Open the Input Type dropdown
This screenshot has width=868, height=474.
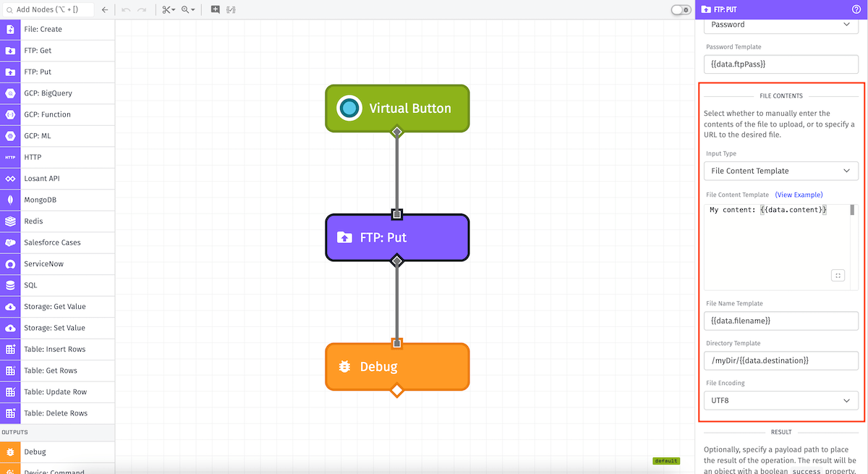tap(781, 171)
